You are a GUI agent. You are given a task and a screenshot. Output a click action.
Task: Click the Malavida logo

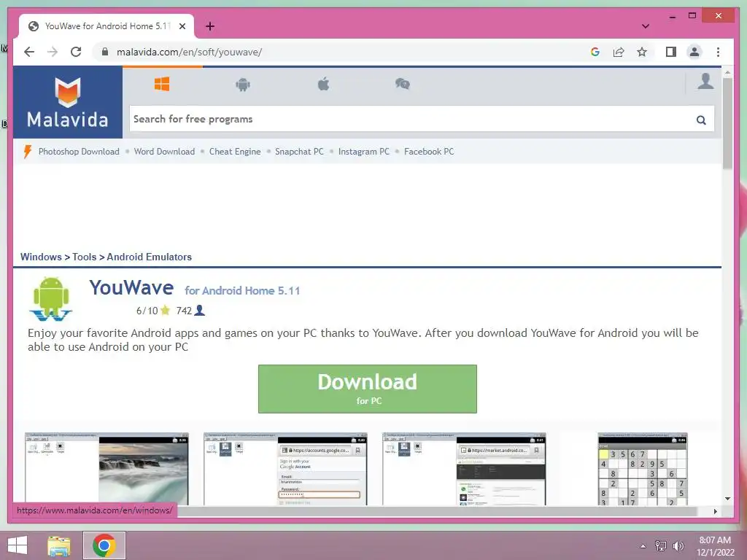[x=68, y=102]
